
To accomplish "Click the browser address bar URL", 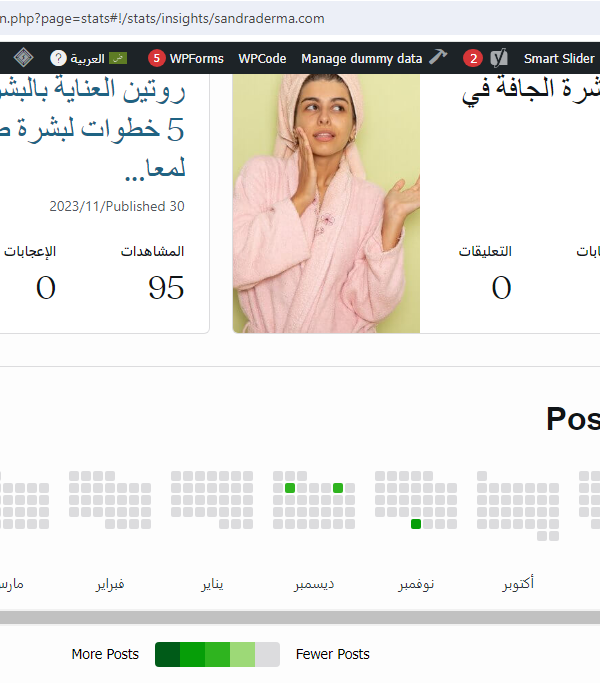I will [x=162, y=18].
